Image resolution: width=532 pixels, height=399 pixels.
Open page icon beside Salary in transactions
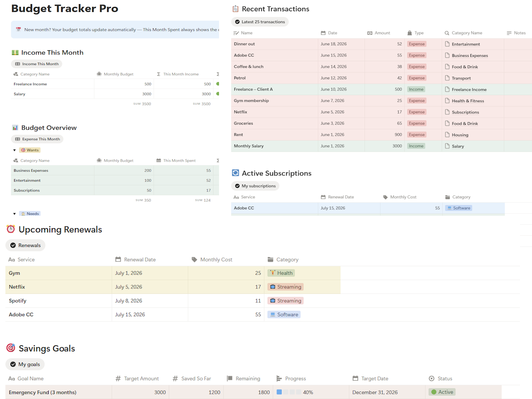(447, 146)
